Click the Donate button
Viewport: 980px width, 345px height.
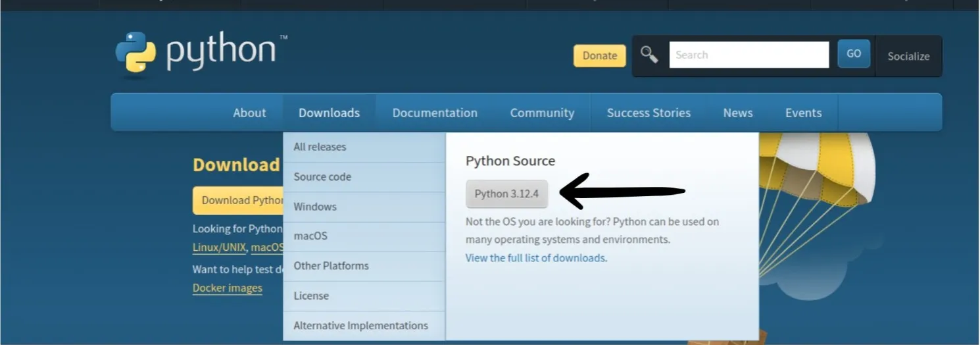(600, 56)
